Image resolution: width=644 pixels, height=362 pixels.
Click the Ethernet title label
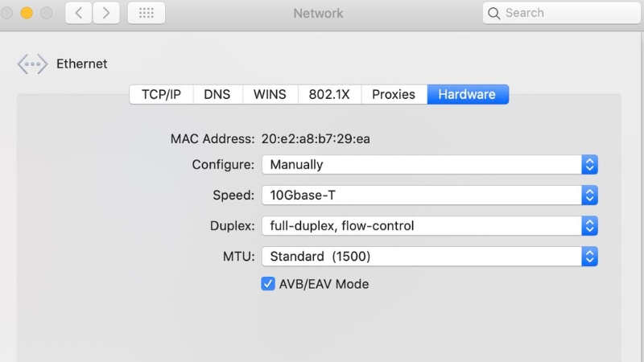[x=82, y=64]
